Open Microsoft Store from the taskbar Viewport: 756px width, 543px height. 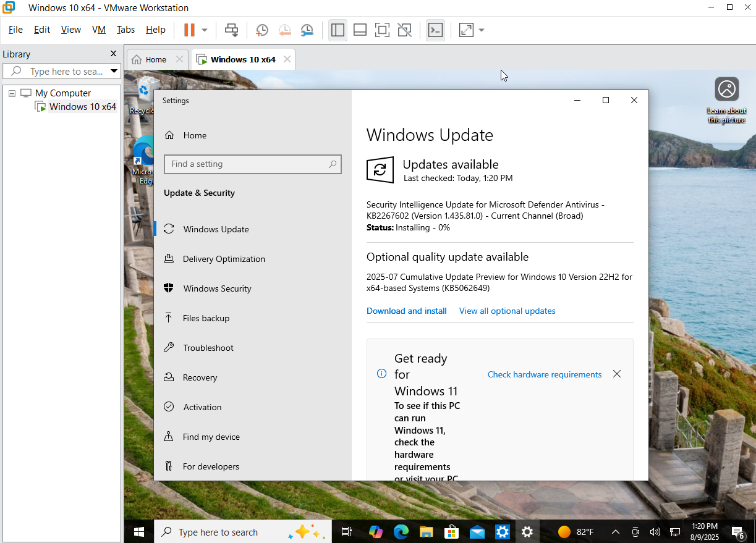[x=451, y=532]
